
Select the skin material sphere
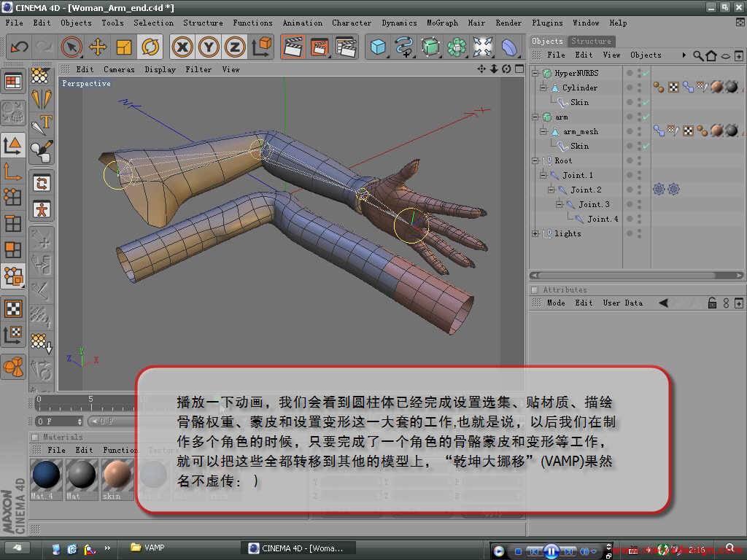point(117,475)
